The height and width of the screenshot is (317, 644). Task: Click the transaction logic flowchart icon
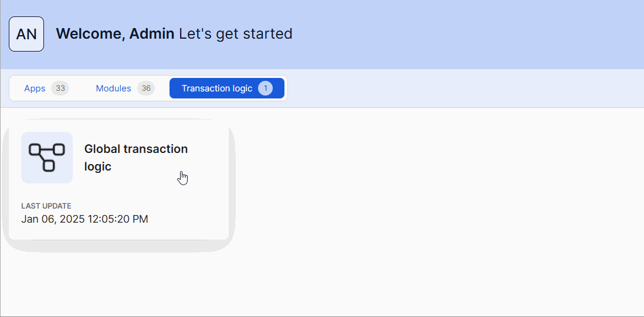pos(47,158)
